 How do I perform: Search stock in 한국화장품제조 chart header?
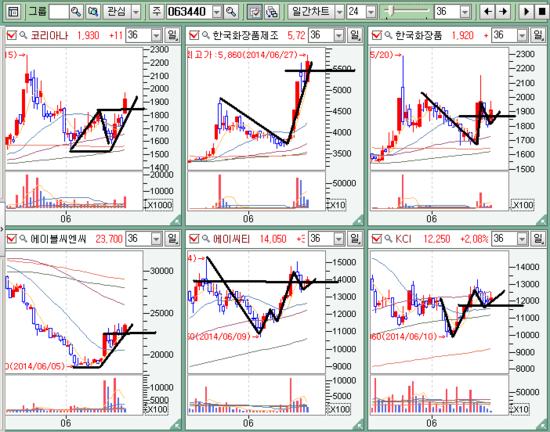[x=206, y=35]
